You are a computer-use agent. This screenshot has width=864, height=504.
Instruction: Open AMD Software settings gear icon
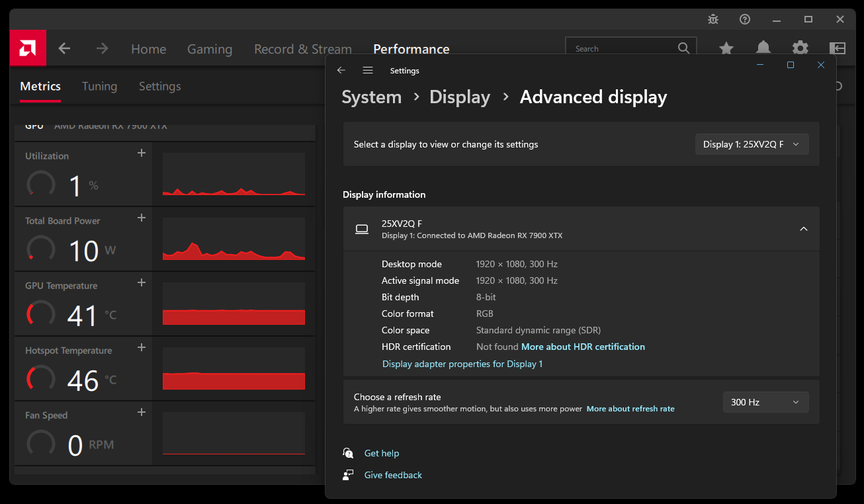coord(800,48)
